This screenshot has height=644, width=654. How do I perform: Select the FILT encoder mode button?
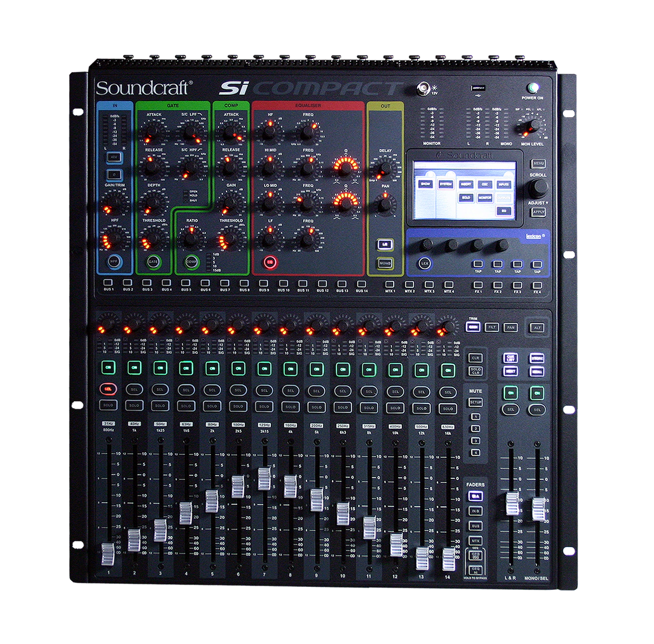coord(492,327)
